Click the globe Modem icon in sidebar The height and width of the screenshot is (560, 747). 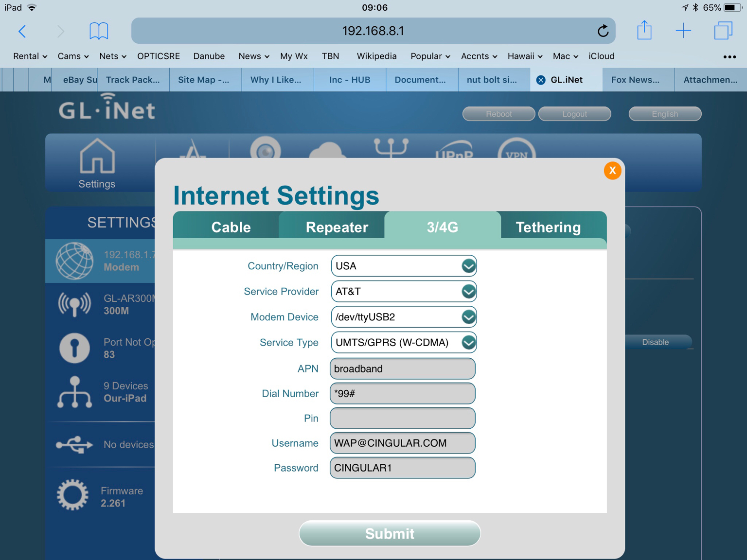pos(74,261)
